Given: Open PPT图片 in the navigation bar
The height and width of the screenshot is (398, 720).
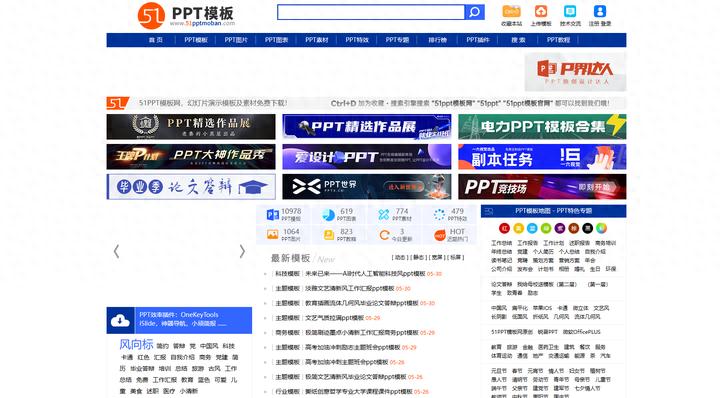Looking at the screenshot, I should (x=236, y=40).
